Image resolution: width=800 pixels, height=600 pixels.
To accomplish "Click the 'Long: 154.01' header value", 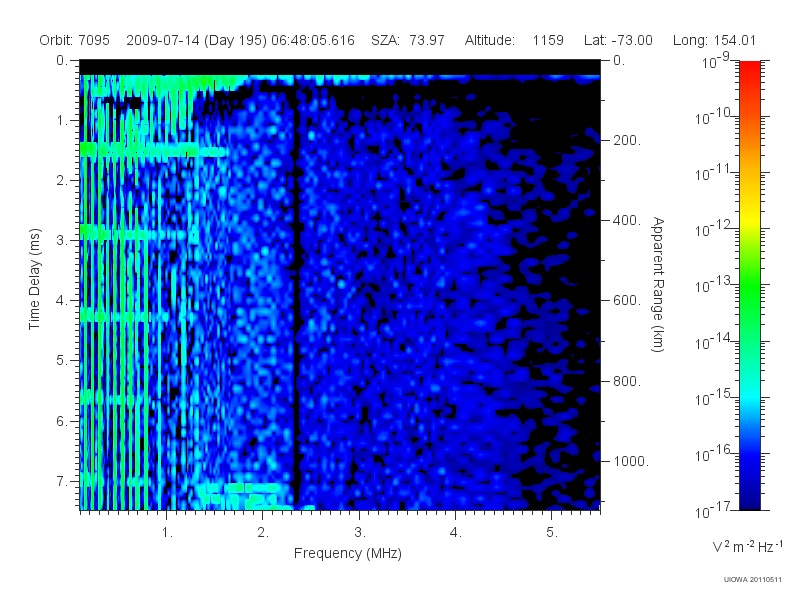I will (x=714, y=40).
